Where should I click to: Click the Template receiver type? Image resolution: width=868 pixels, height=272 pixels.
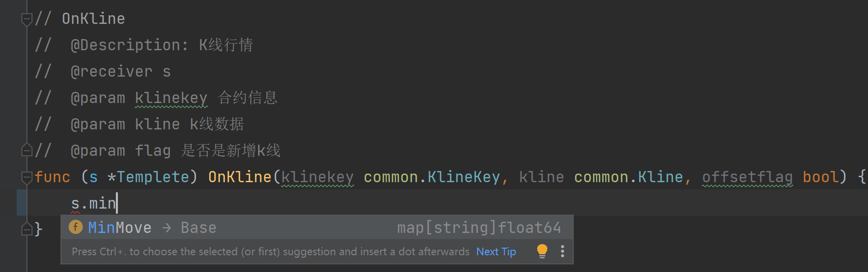click(152, 177)
